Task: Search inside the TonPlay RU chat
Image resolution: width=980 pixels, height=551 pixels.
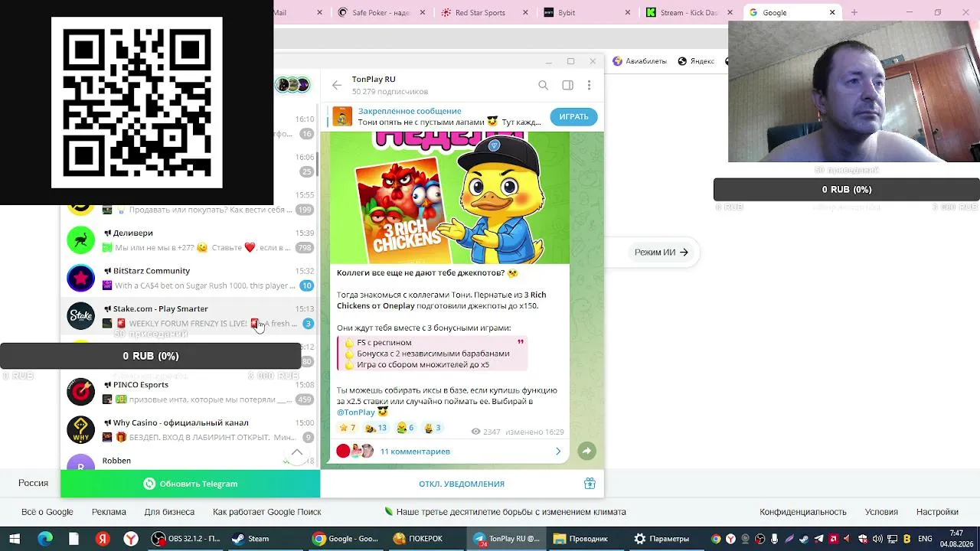Action: pos(543,85)
